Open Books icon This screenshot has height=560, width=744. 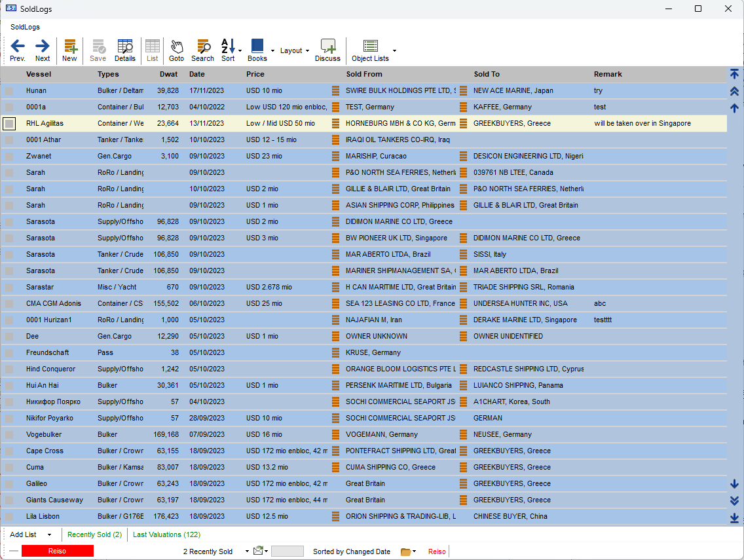coord(257,50)
